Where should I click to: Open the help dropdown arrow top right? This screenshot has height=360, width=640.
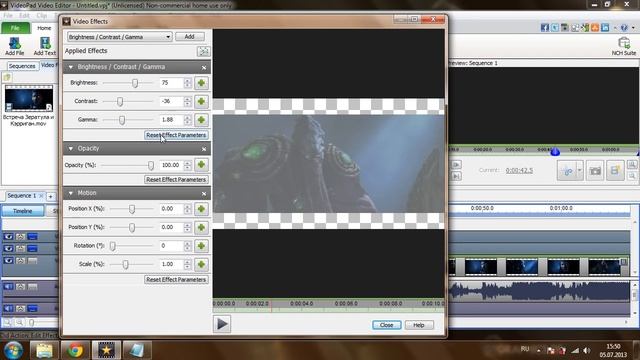[633, 27]
